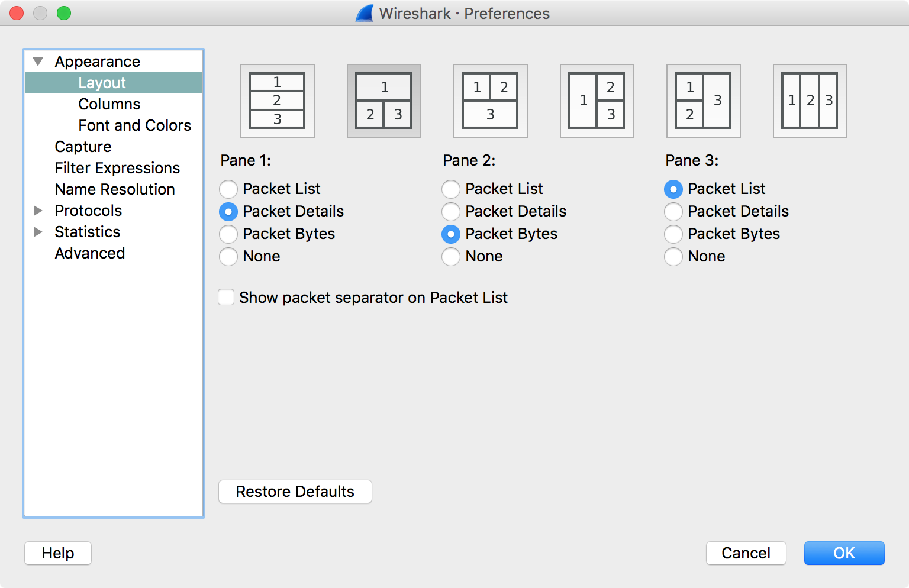Pick layout with panes 1 and 2 above pane 3

point(490,101)
